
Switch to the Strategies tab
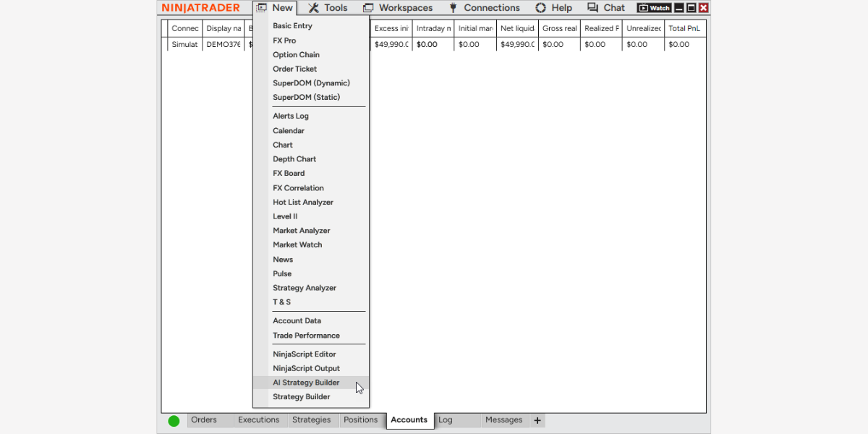(x=313, y=420)
